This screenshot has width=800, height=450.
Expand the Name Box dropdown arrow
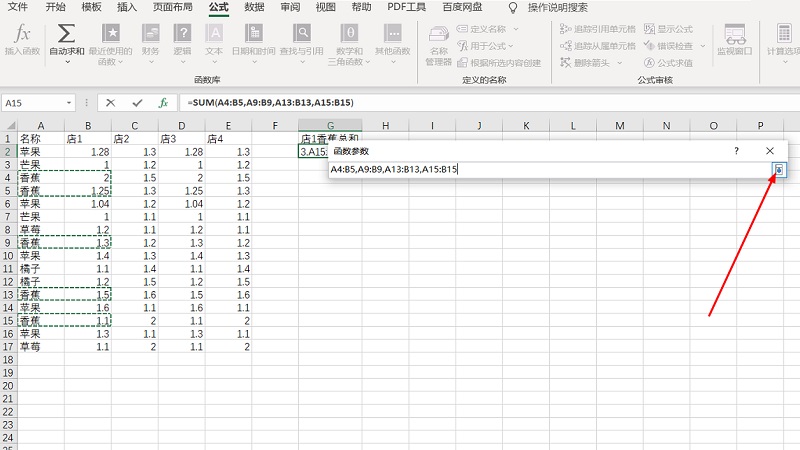point(69,102)
